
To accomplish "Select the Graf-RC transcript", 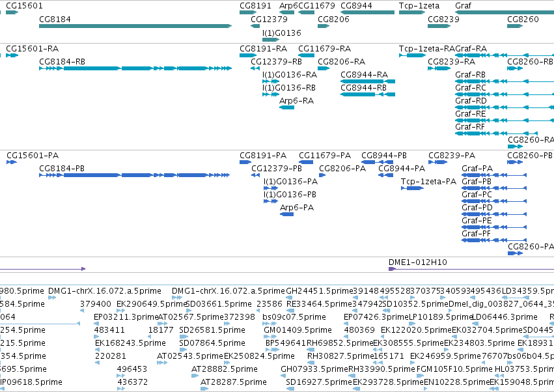I will coord(505,94).
